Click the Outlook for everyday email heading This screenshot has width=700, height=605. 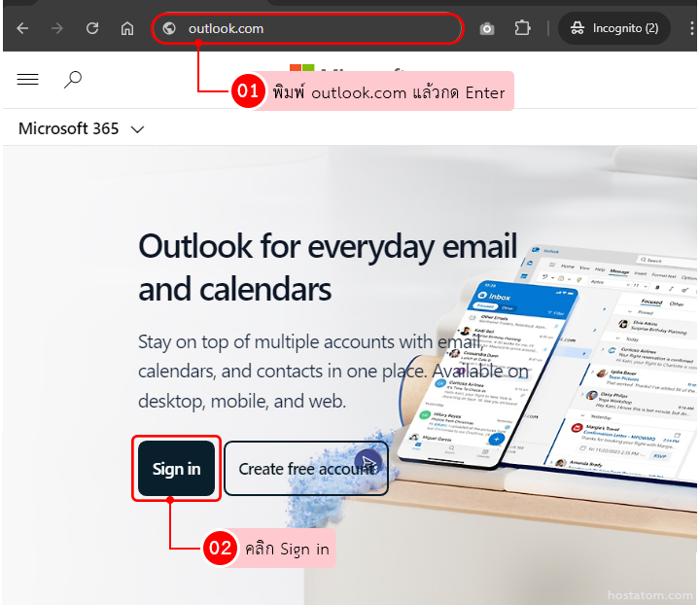pos(328,267)
